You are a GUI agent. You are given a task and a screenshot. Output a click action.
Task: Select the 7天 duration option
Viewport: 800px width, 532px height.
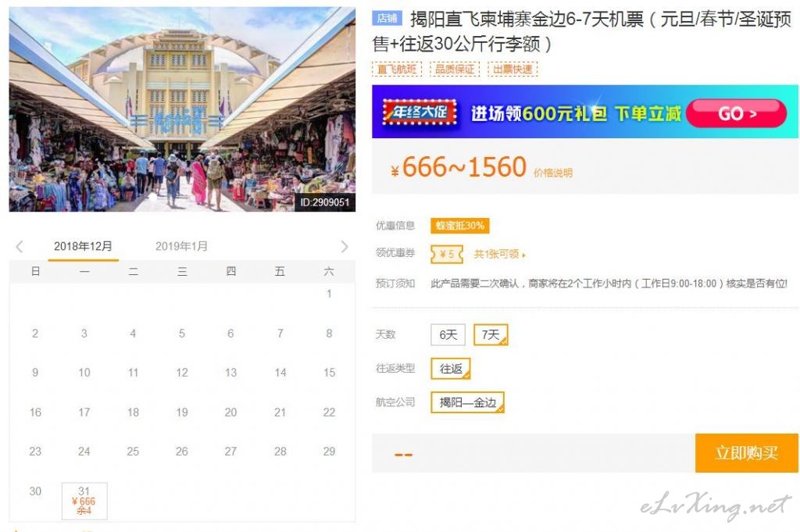491,334
